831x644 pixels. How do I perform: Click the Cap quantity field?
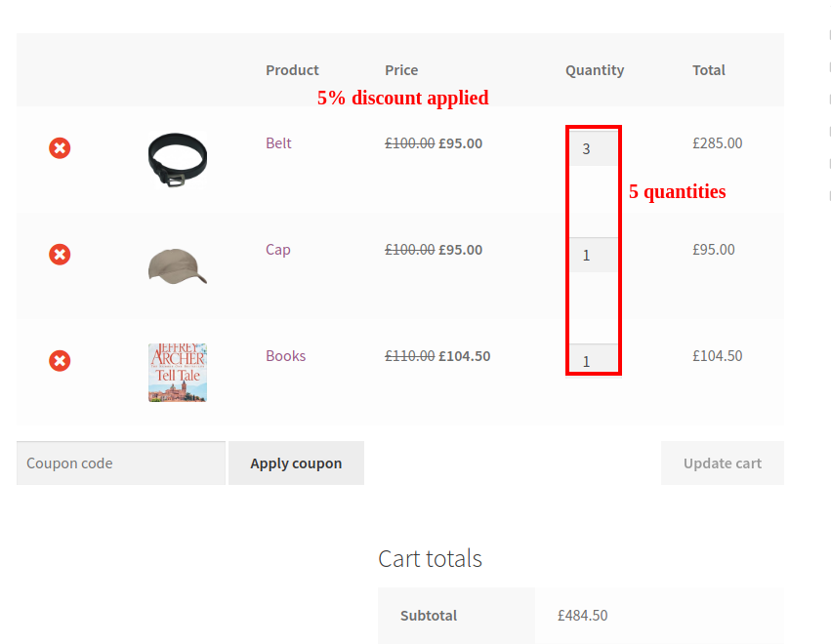click(594, 256)
